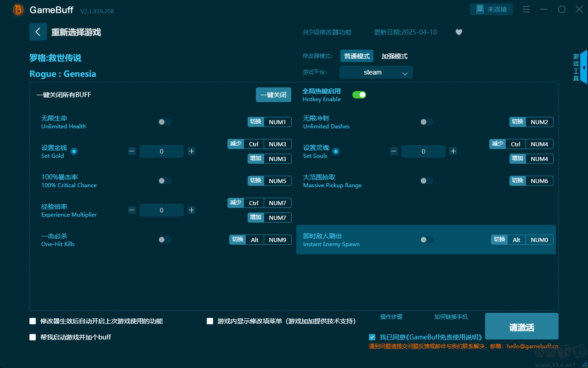Click the NUM7 增加 hotkey for Experience
Viewport: 588px width, 368px height.
(x=270, y=218)
